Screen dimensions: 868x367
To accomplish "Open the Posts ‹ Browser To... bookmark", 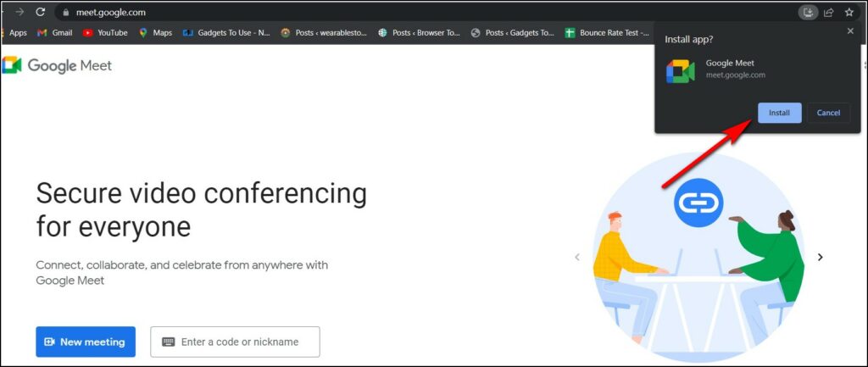I will (x=419, y=33).
